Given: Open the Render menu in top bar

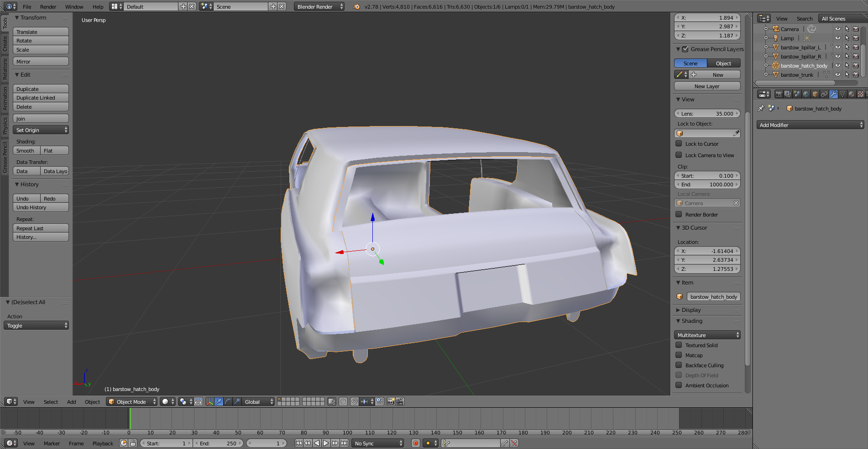Looking at the screenshot, I should point(48,7).
